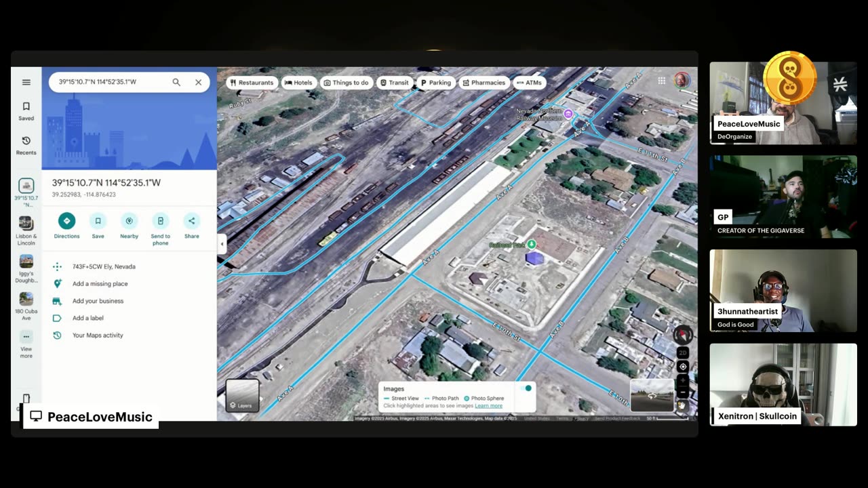Select the Parking chip
The width and height of the screenshot is (868, 488).
pyautogui.click(x=435, y=83)
